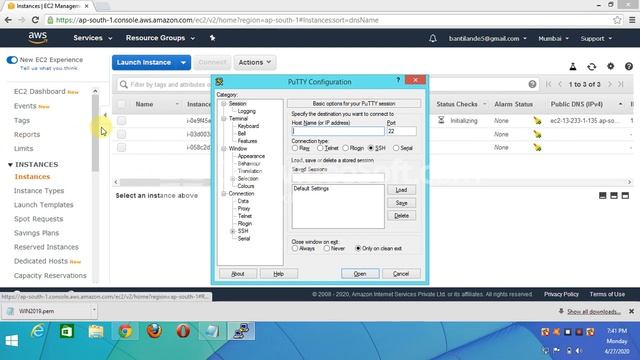Open the account email dropdown
This screenshot has height=360, width=640.
coord(488,38)
